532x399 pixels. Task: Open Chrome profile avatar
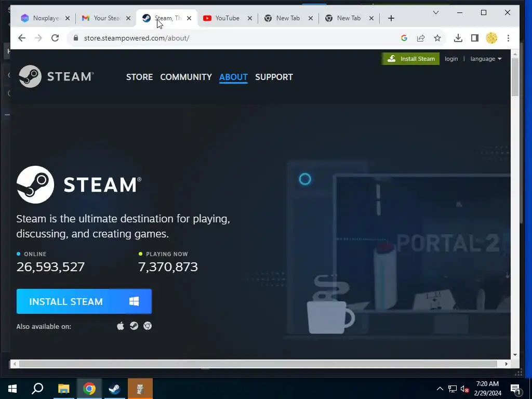point(491,38)
